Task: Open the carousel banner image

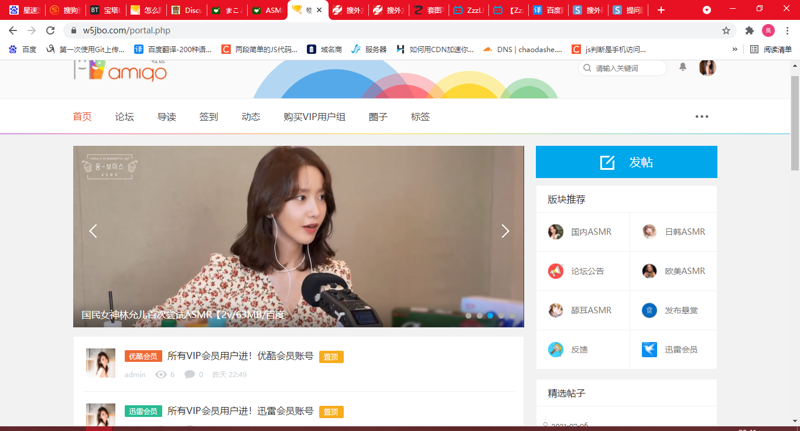Action: click(x=298, y=236)
